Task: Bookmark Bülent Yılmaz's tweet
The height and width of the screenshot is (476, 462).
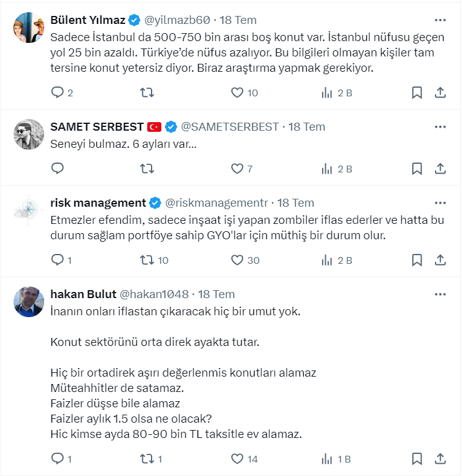Action: tap(417, 93)
